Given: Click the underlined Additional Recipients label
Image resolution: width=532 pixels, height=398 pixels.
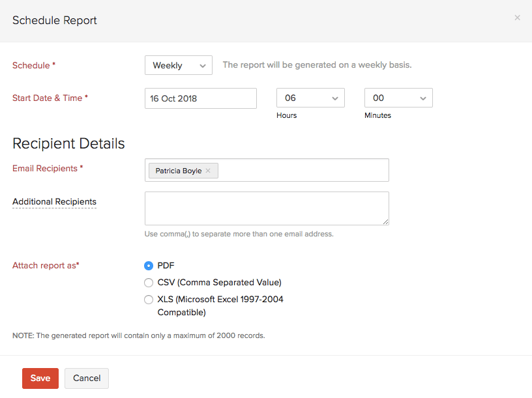Looking at the screenshot, I should (54, 202).
